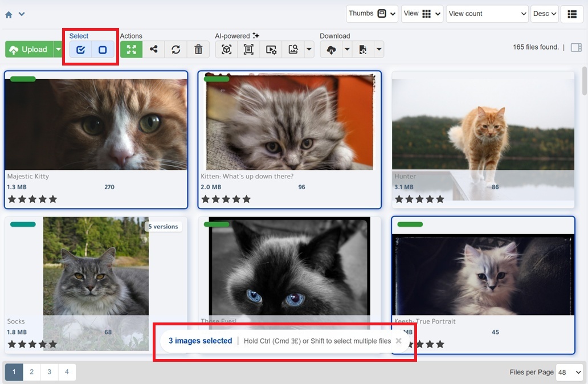Start a download with the cloud download icon
The image size is (588, 384).
point(331,50)
